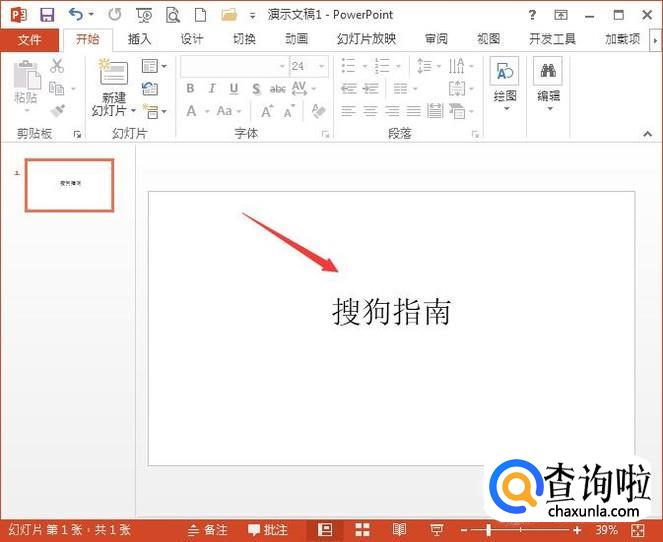Select slide 1 thumbnail in the panel
Image resolution: width=663 pixels, height=542 pixels.
point(69,184)
